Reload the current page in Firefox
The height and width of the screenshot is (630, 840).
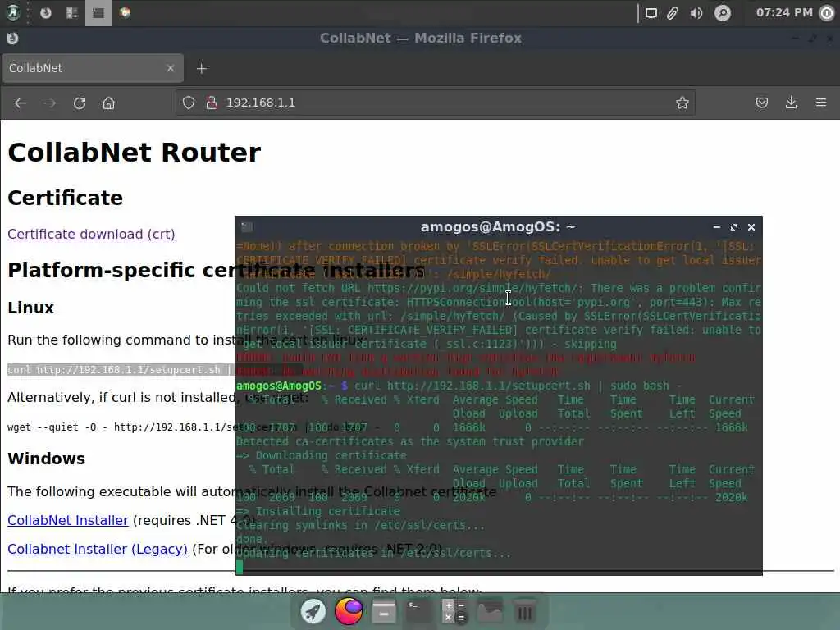pos(80,103)
